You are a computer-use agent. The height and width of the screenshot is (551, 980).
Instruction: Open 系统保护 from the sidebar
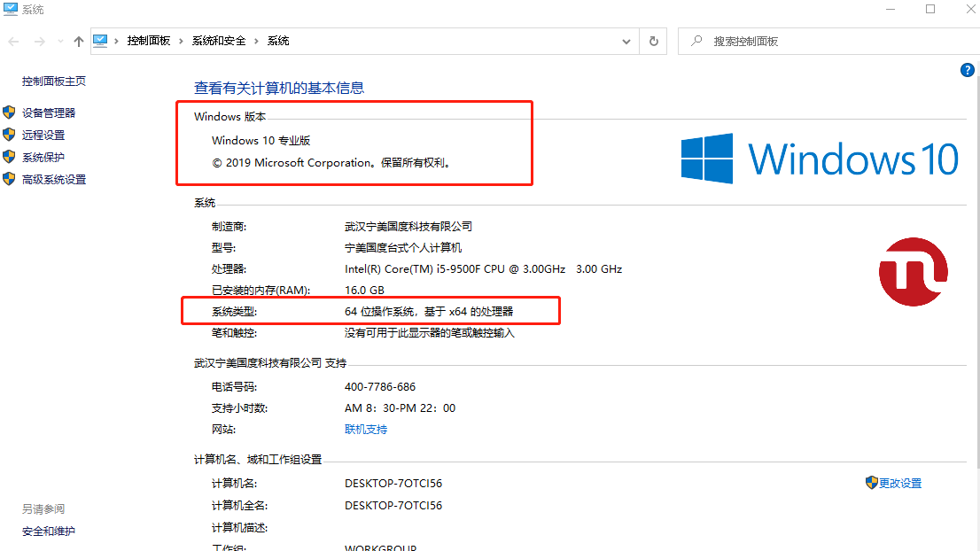coord(43,158)
